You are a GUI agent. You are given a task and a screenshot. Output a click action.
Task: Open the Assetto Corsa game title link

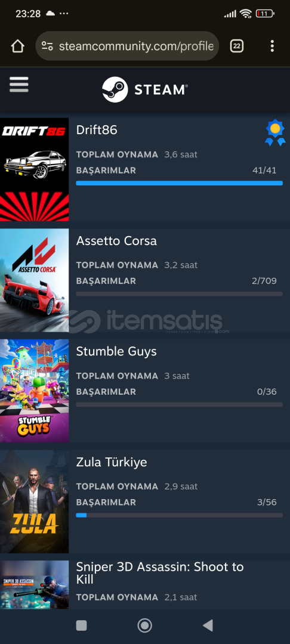(x=116, y=241)
